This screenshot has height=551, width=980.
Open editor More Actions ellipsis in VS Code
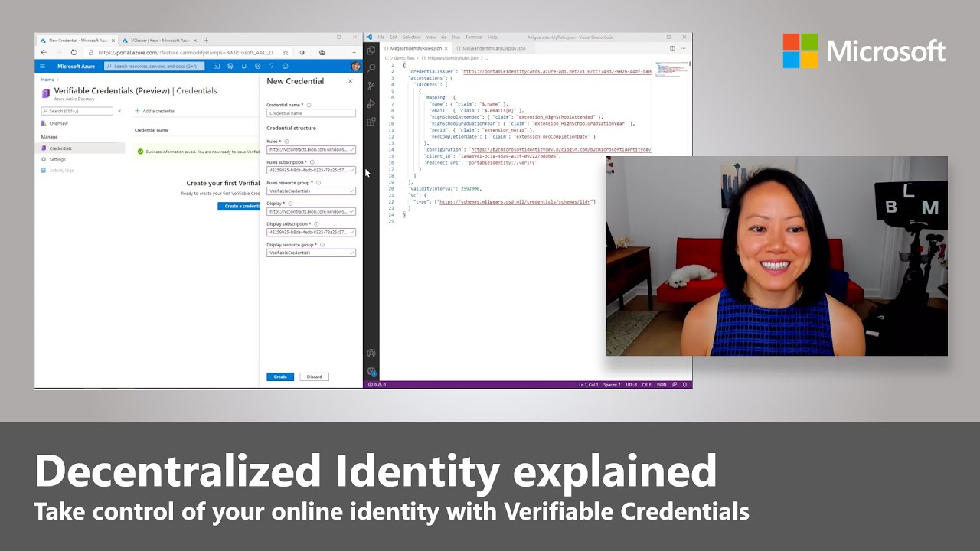click(x=683, y=48)
